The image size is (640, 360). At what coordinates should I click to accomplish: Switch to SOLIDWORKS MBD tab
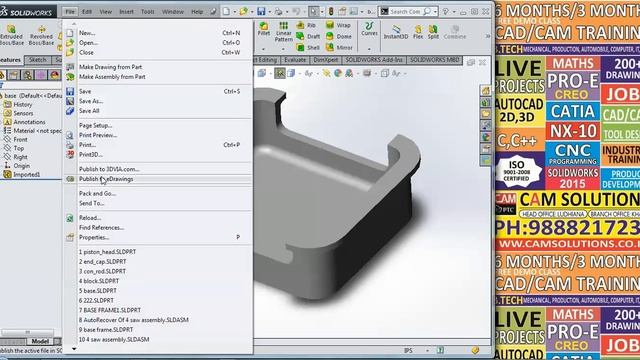pos(435,60)
